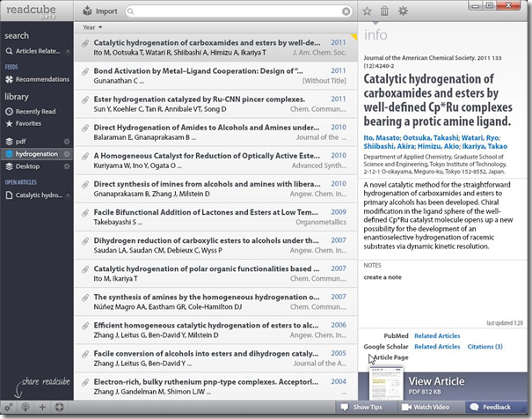532x419 pixels.
Task: Click the share readcube icon in the bottom bar
Action: (26, 408)
